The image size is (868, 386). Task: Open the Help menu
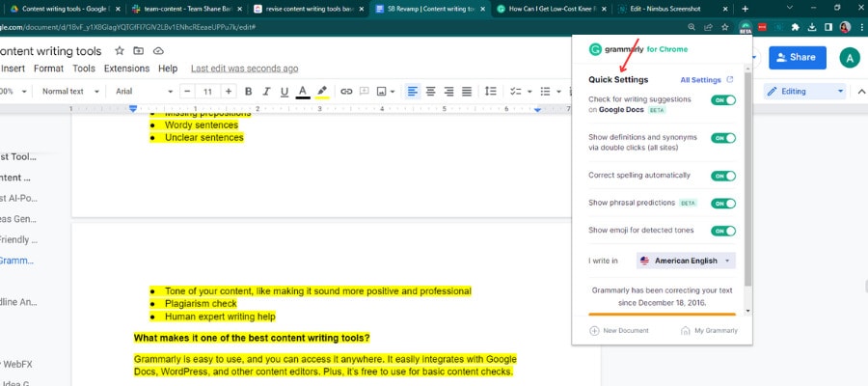pyautogui.click(x=168, y=69)
